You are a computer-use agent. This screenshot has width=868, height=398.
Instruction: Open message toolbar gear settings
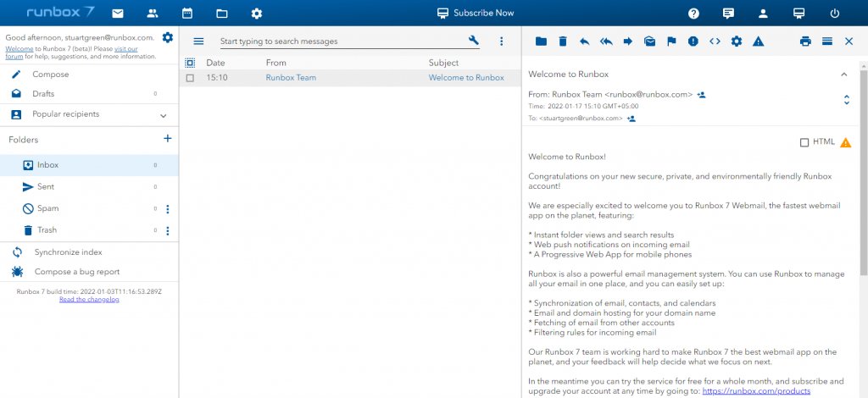[737, 41]
